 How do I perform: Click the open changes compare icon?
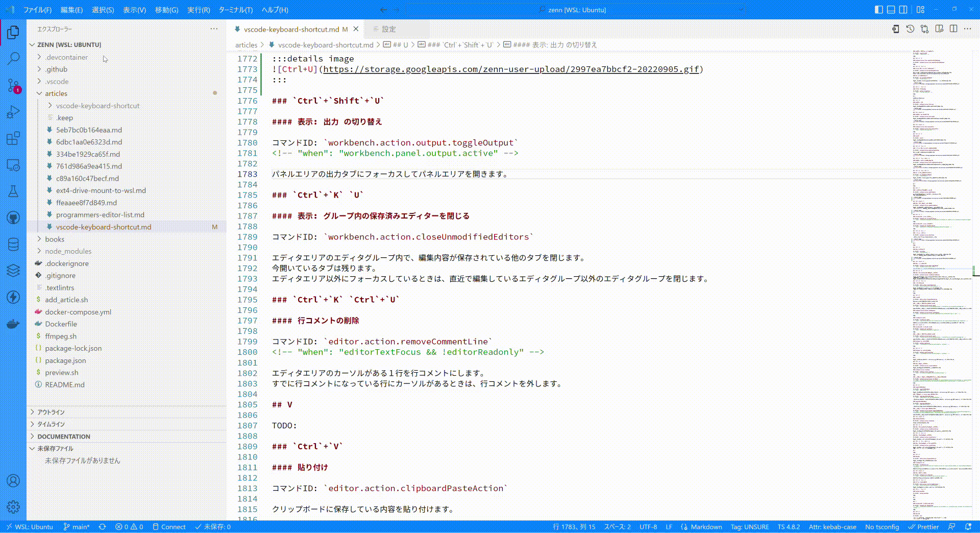[x=924, y=29]
